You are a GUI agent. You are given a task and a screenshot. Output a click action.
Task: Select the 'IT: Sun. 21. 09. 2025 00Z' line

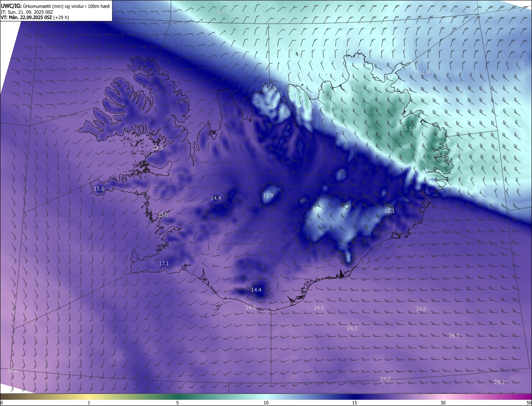(x=27, y=12)
